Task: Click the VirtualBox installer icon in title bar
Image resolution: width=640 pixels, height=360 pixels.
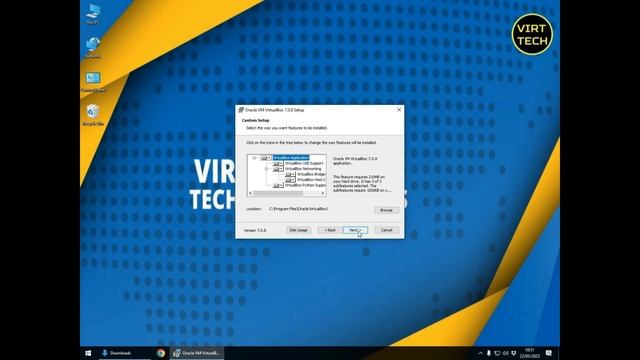Action: point(241,110)
